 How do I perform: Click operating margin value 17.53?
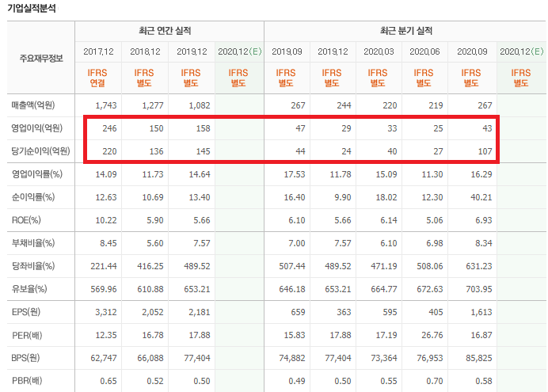coord(295,174)
